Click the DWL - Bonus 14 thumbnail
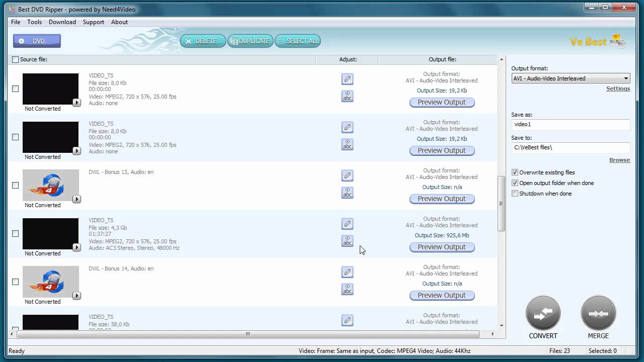Screen dimensions: 644x362 click(x=50, y=282)
